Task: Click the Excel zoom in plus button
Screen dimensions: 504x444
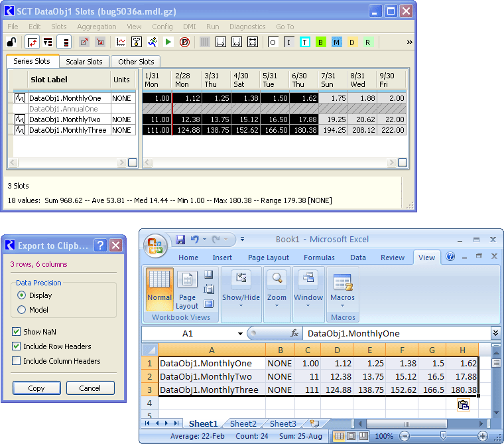Action: [483, 436]
